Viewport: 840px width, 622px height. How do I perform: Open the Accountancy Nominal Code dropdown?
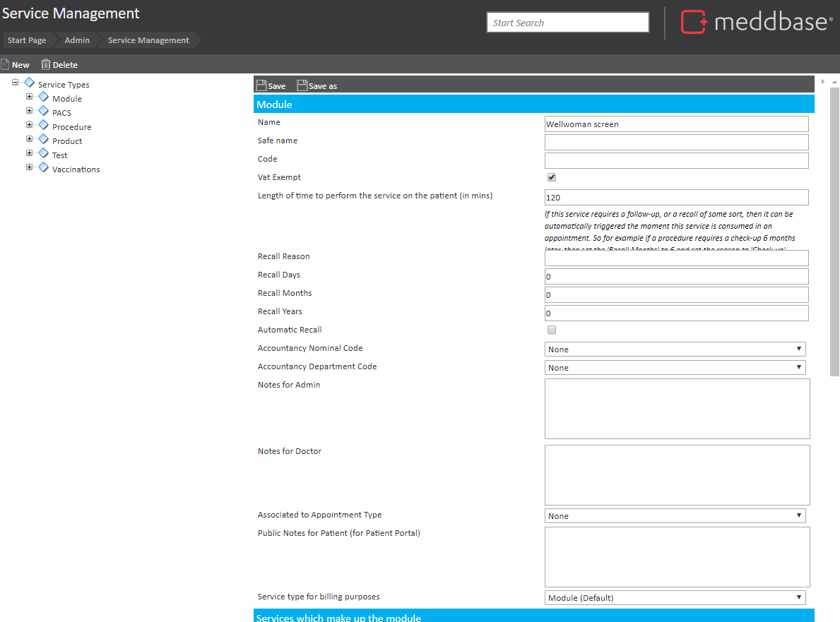[x=675, y=349]
